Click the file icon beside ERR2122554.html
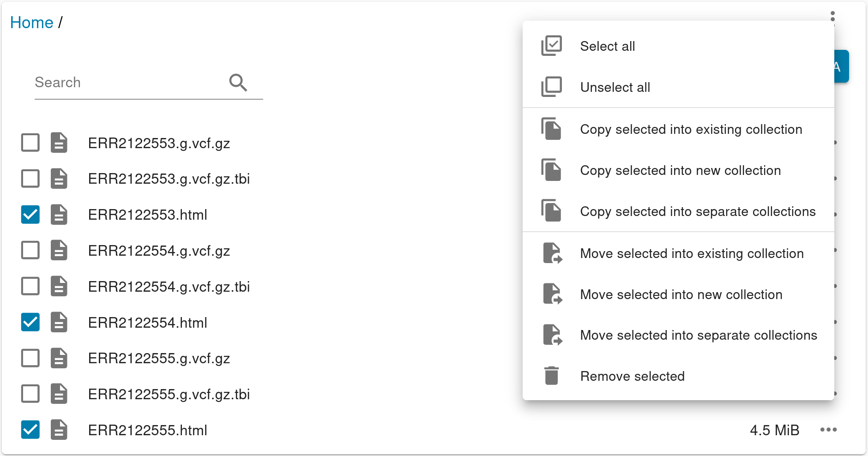This screenshot has width=868, height=456. click(59, 322)
